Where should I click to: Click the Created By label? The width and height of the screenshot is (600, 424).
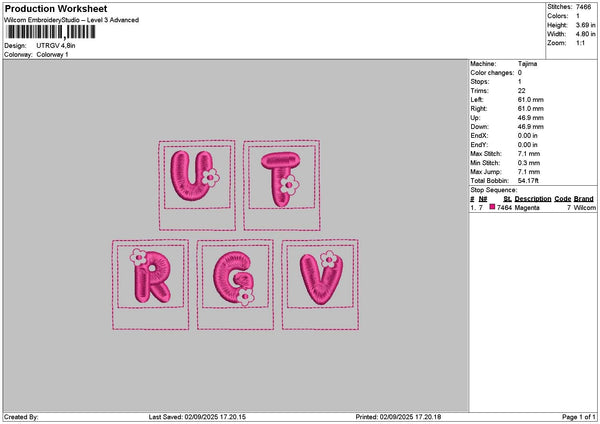point(21,417)
